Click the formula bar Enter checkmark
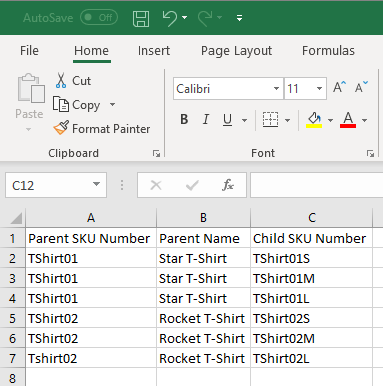 tap(192, 185)
